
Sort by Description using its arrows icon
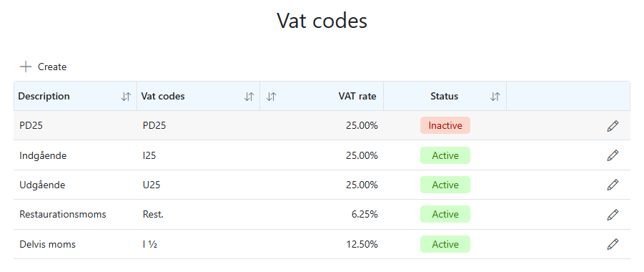(x=126, y=97)
